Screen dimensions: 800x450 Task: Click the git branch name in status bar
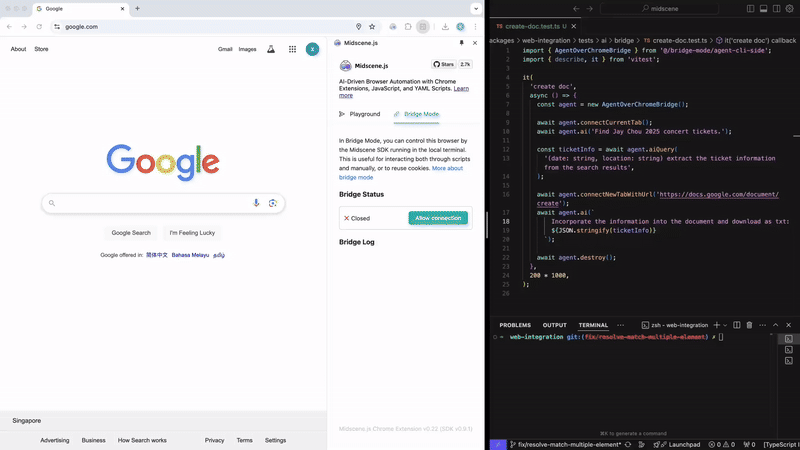click(565, 444)
